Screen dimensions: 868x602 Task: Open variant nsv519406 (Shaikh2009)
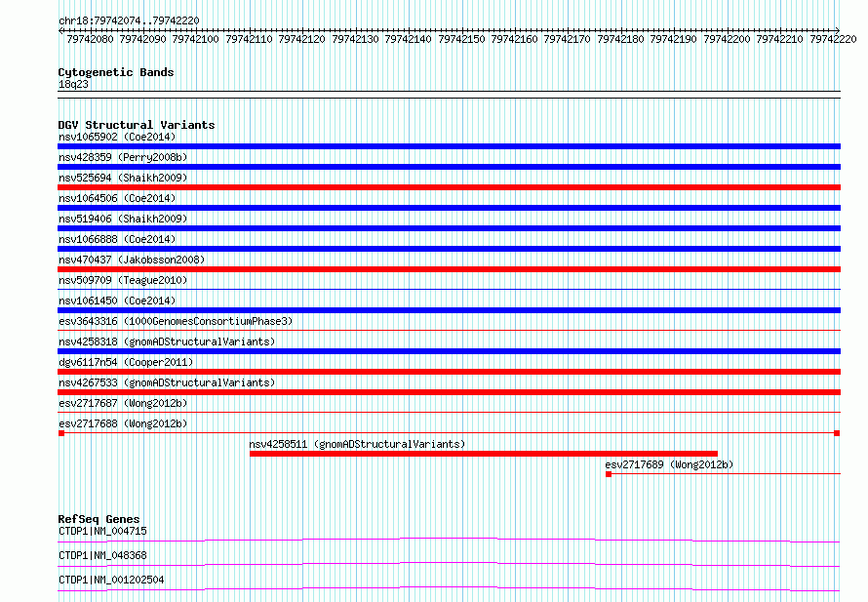point(123,219)
